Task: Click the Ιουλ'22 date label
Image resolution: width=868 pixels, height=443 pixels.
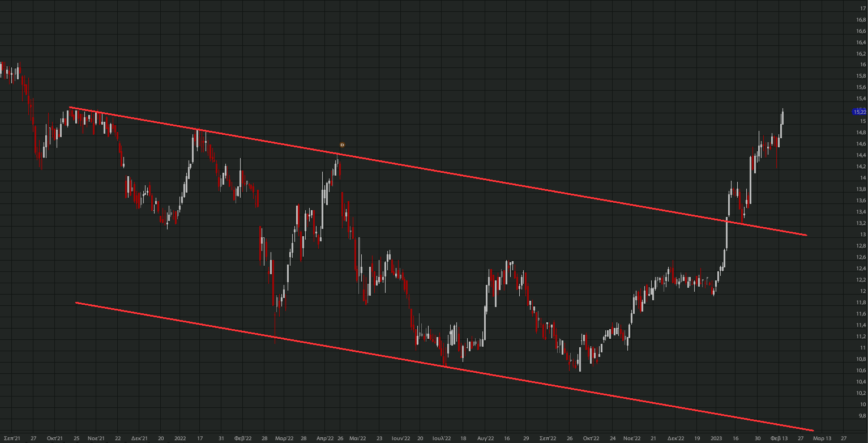Action: 442,438
